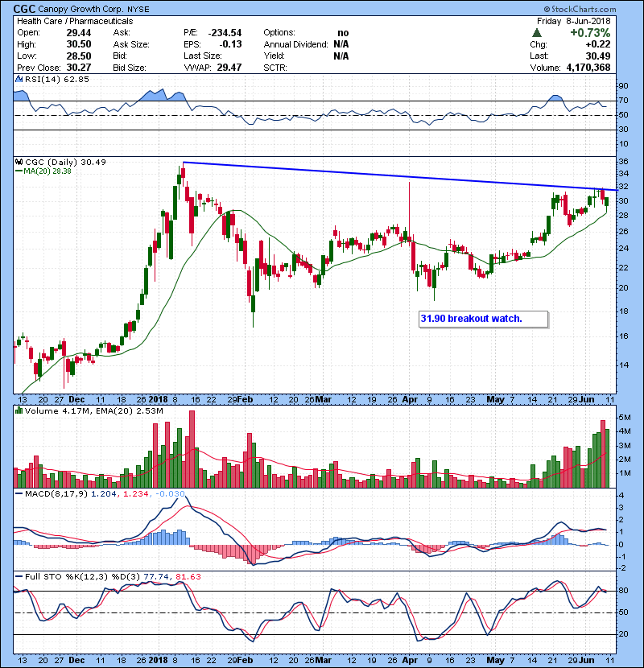Click the VWAP value 29.47
Image resolution: width=644 pixels, height=668 pixels.
(x=229, y=68)
